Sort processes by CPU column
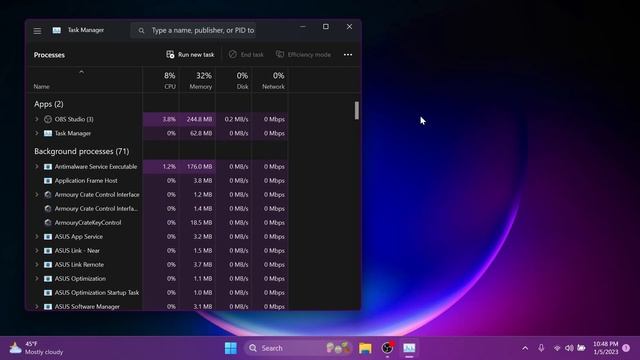The height and width of the screenshot is (360, 640). point(161,80)
